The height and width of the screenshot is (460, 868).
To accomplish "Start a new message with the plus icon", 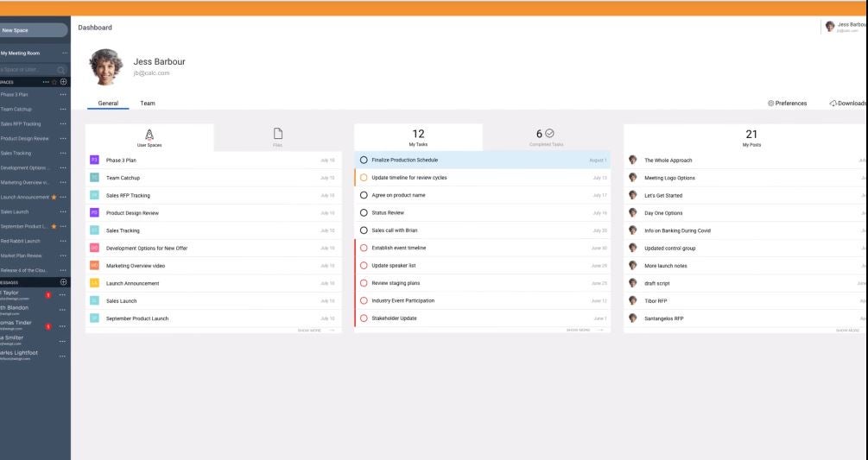I will [x=63, y=282].
